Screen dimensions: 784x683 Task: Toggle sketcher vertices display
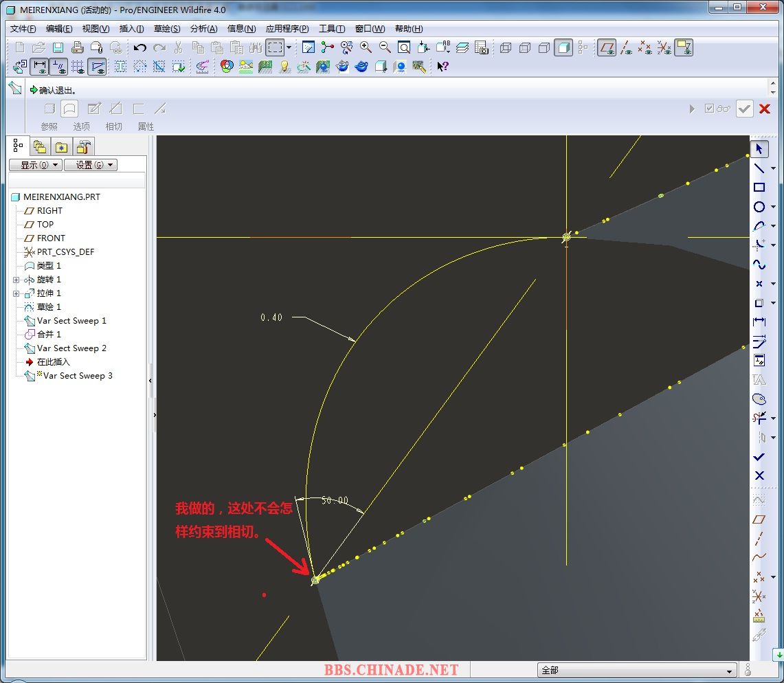(x=97, y=67)
